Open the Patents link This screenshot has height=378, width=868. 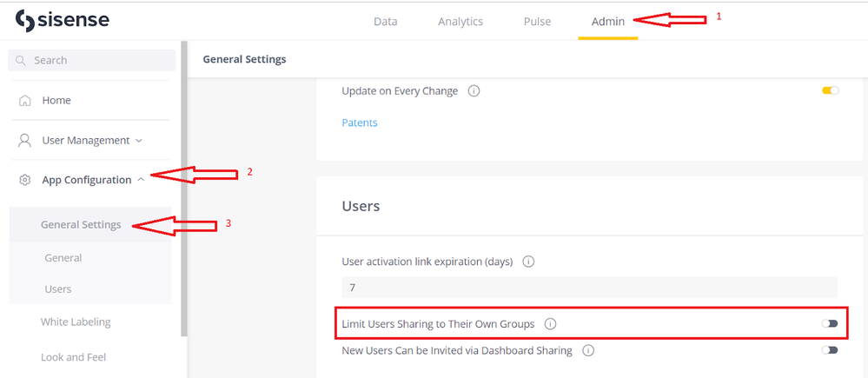[360, 123]
